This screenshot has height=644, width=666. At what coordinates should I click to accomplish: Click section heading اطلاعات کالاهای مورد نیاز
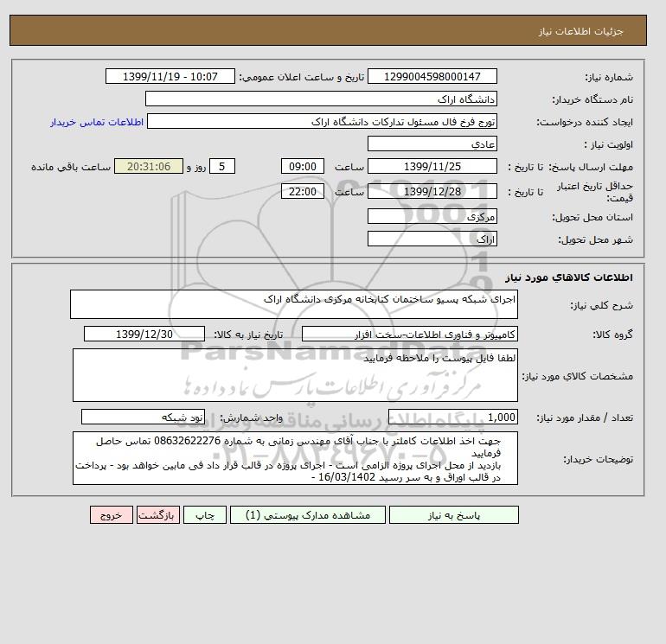[x=569, y=277]
